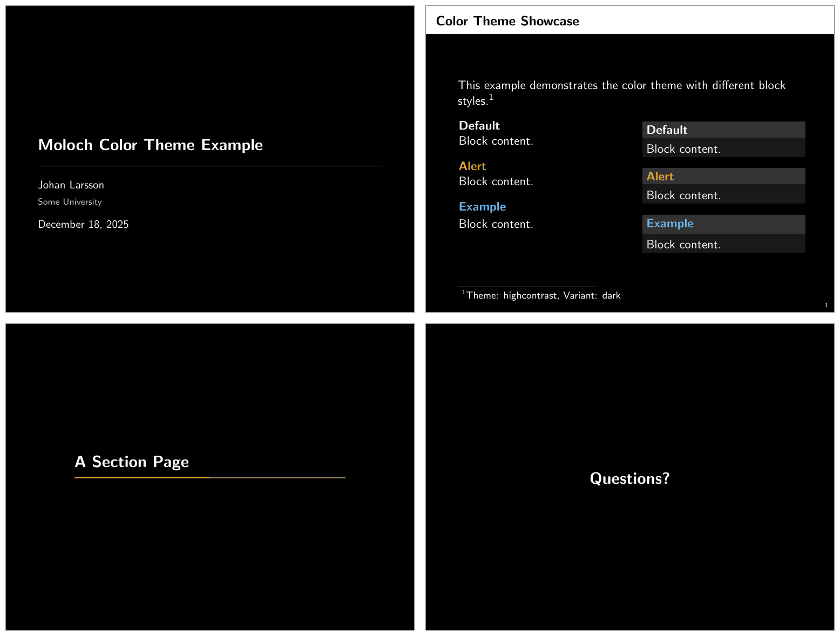Viewport: 840px width, 636px height.
Task: Click the horizontal rule below the presentation title
Action: 209,166
